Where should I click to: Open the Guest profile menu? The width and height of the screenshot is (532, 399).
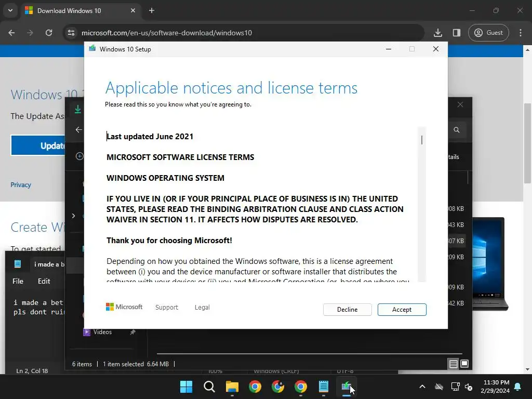pos(488,33)
